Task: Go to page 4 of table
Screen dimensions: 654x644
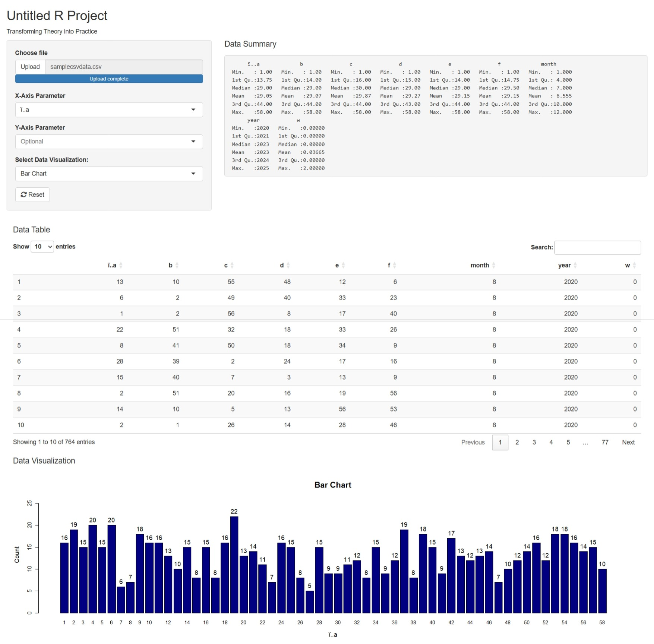Action: coord(551,442)
